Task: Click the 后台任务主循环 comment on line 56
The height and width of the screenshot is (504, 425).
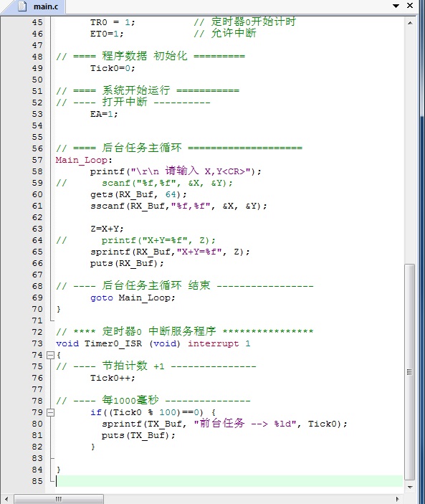Action: point(179,148)
